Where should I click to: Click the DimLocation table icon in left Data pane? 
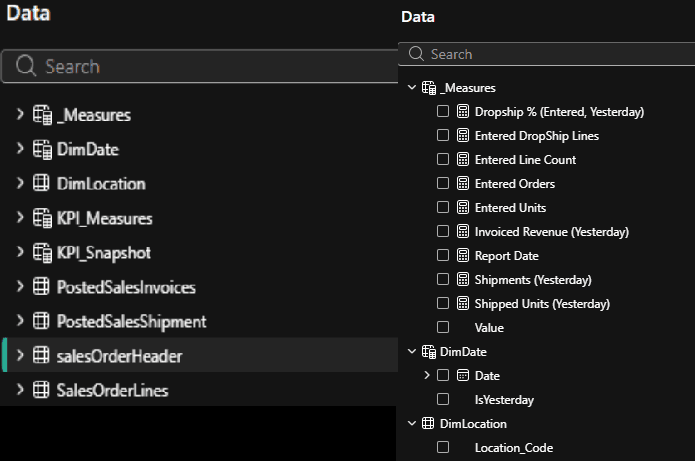(41, 183)
